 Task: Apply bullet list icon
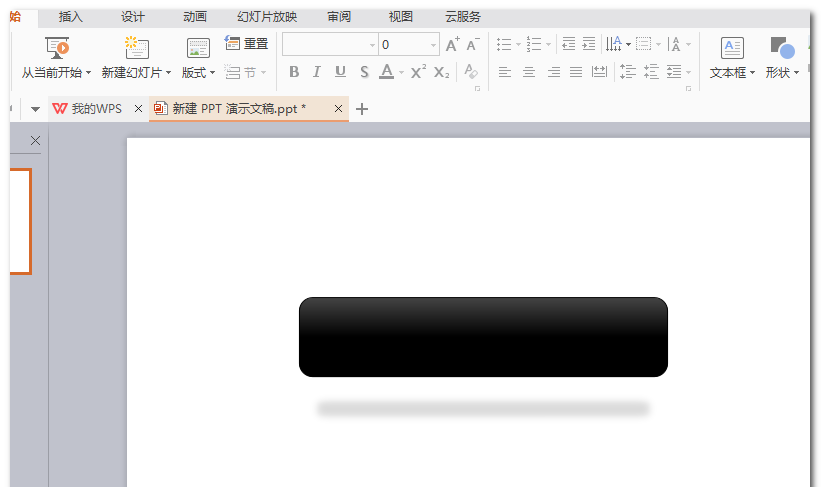coord(504,44)
